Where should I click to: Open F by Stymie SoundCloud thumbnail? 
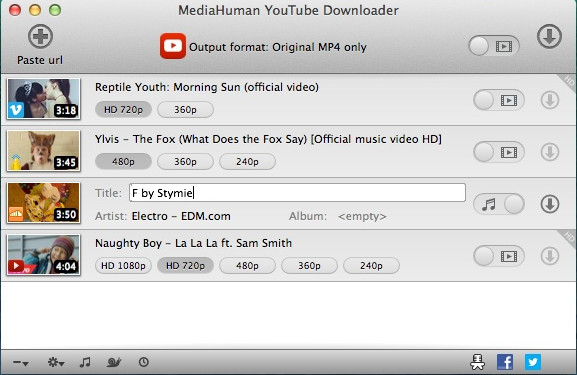coord(43,203)
